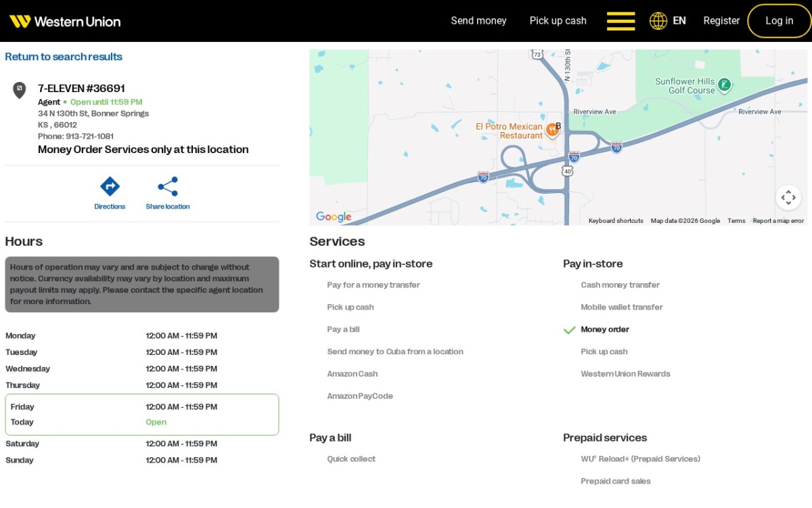Click the Thursday hours row
Viewport: 812px width, 508px height.
tap(141, 385)
